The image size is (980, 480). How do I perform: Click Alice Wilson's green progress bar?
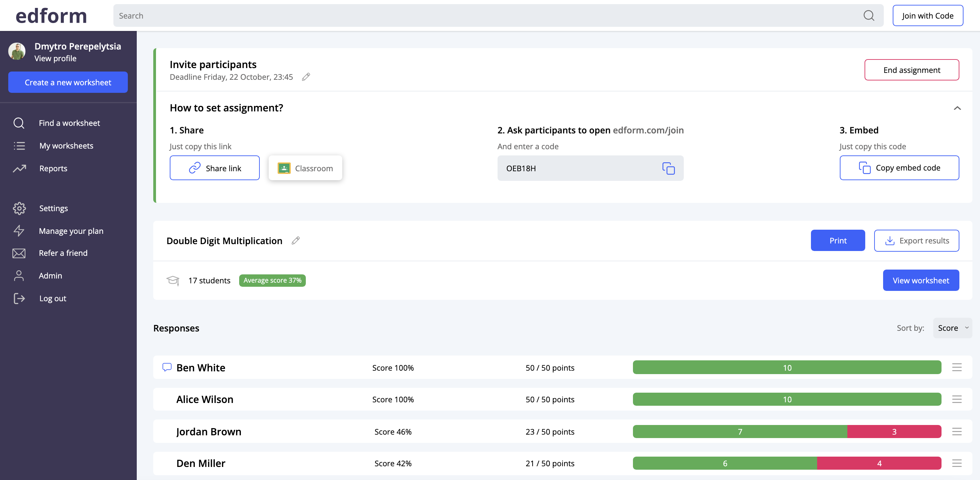[787, 399]
